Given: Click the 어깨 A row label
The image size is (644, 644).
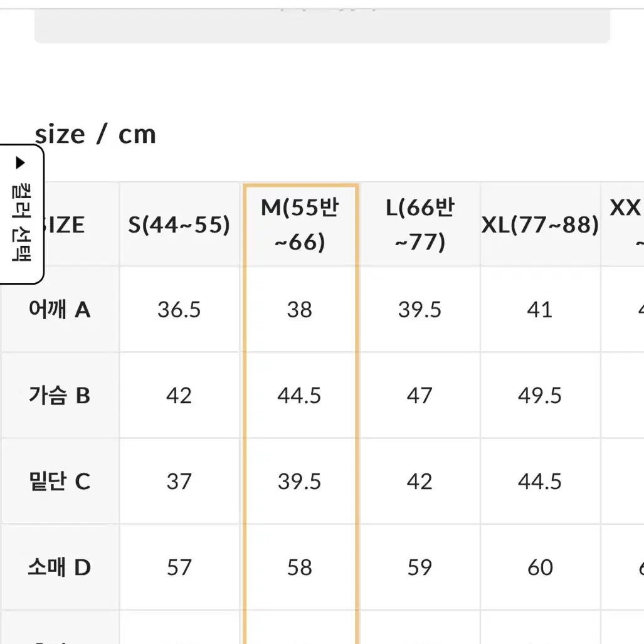Looking at the screenshot, I should (x=60, y=309).
